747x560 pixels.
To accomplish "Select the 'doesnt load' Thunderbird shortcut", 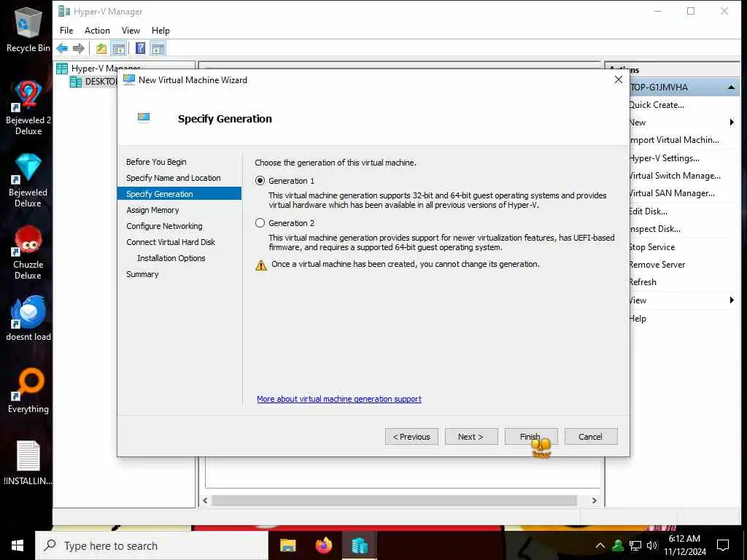I will 28,318.
